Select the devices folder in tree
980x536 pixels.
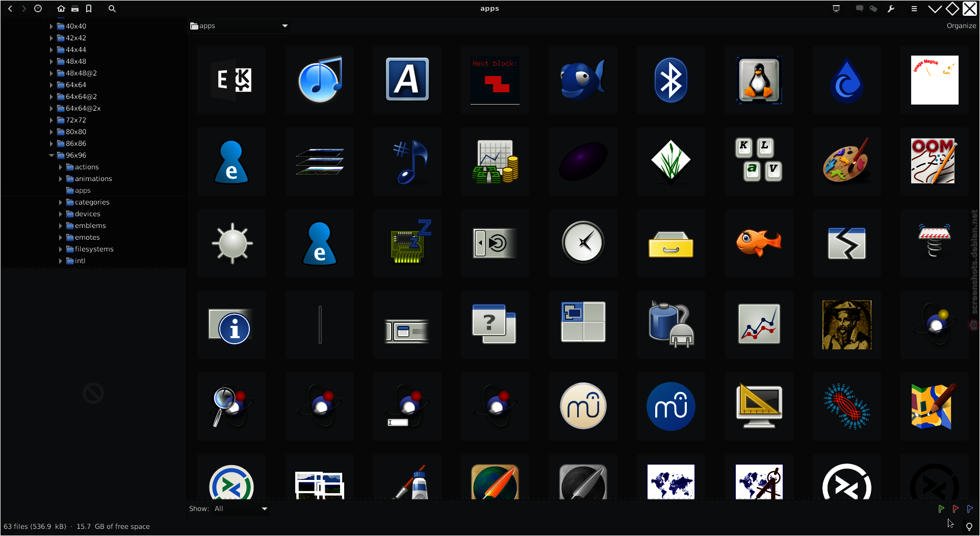83,214
